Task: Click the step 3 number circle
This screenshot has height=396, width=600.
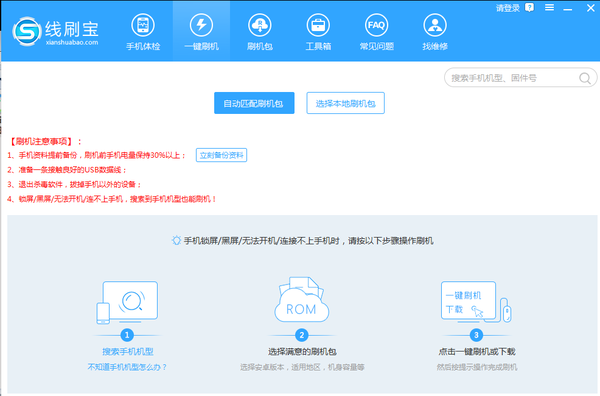Action: [476, 335]
